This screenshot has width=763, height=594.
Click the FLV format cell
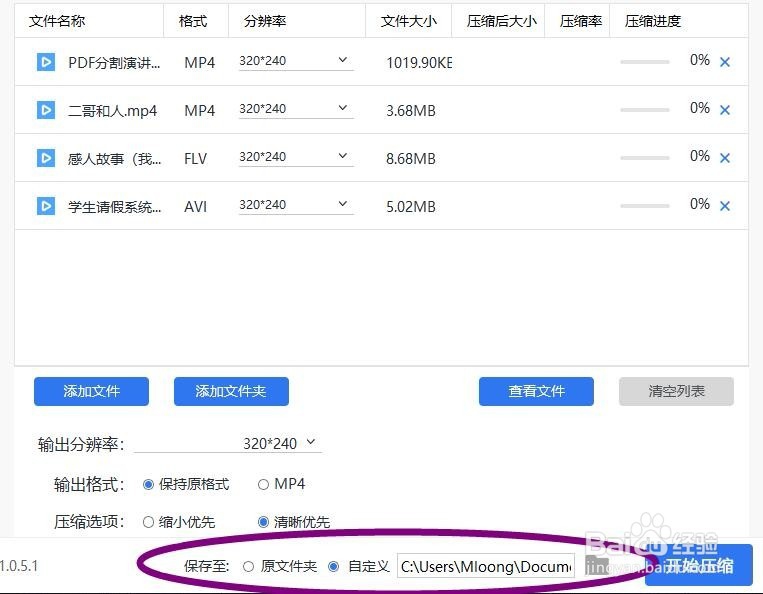[196, 159]
